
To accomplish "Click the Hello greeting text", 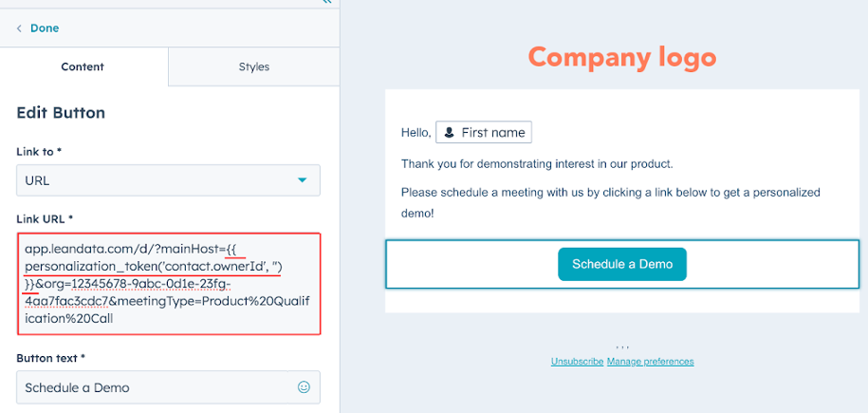I will click(x=416, y=133).
